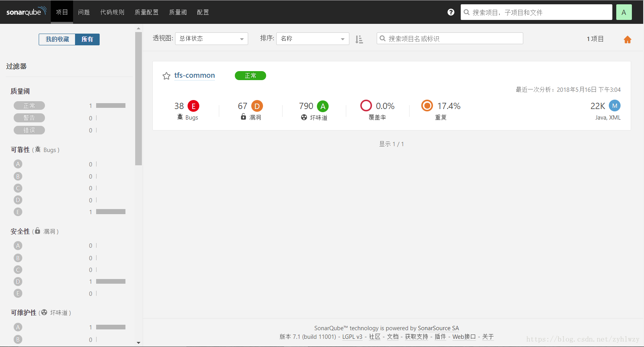The width and height of the screenshot is (644, 347).
Task: Click the global search field in header
Action: 537,12
